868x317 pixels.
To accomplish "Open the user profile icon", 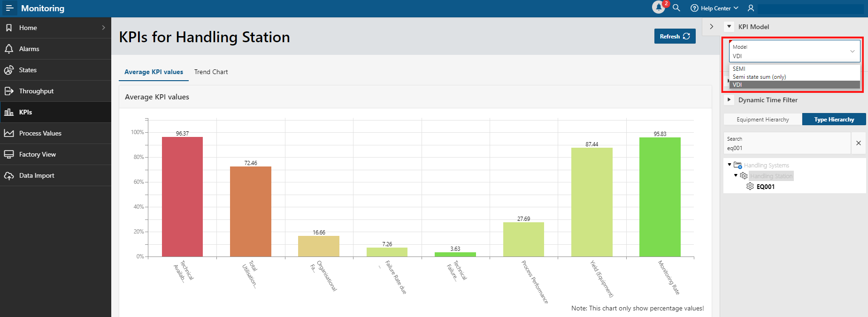I will point(751,8).
